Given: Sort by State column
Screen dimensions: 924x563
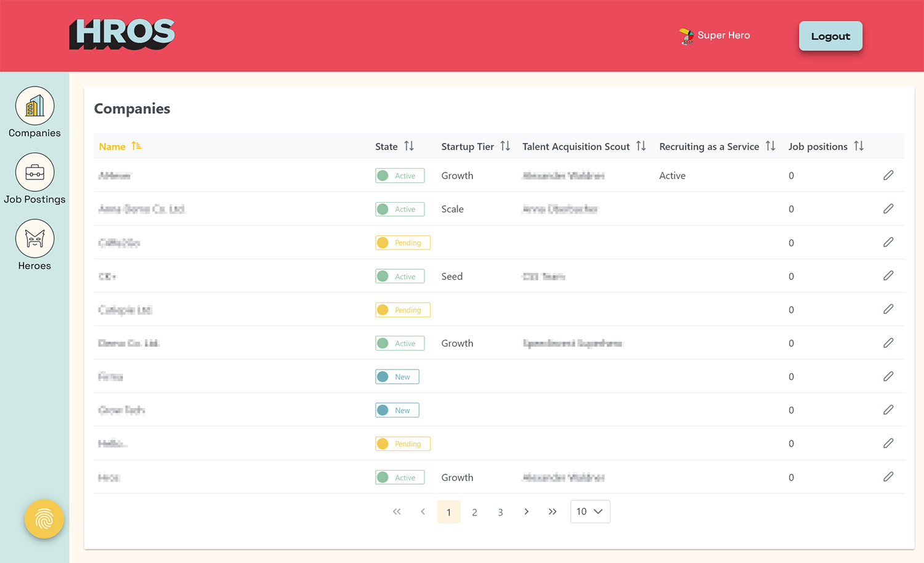Looking at the screenshot, I should click(394, 147).
